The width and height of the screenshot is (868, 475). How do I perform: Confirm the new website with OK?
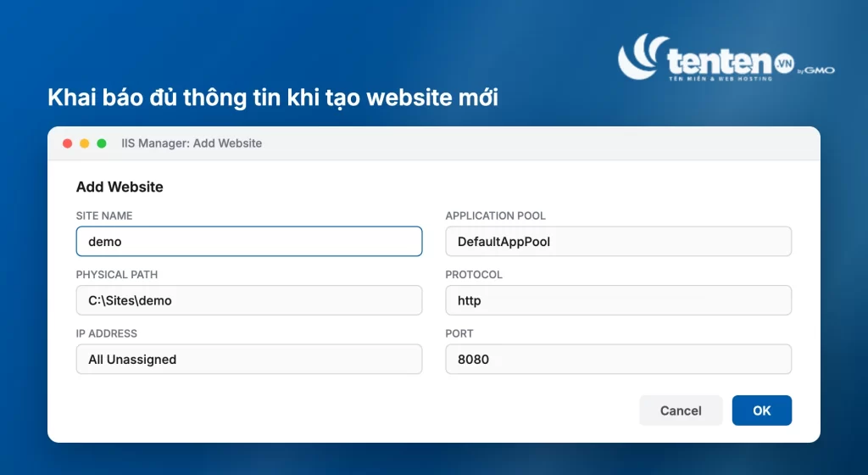pyautogui.click(x=762, y=411)
